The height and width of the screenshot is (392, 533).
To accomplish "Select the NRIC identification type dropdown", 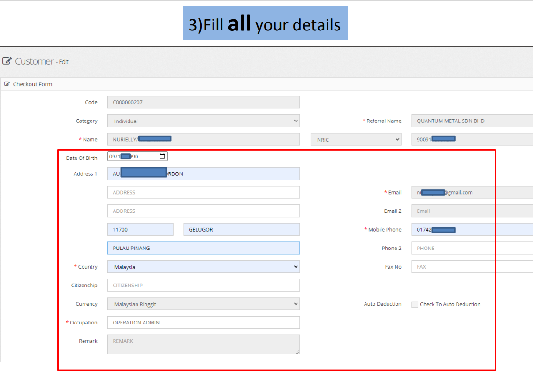I will click(x=356, y=140).
